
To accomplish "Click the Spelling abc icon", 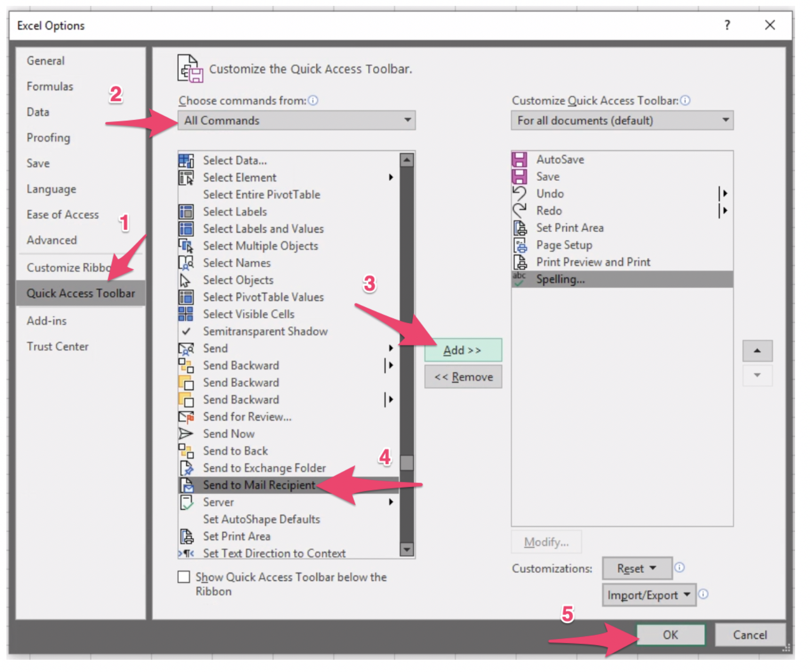I will point(519,279).
